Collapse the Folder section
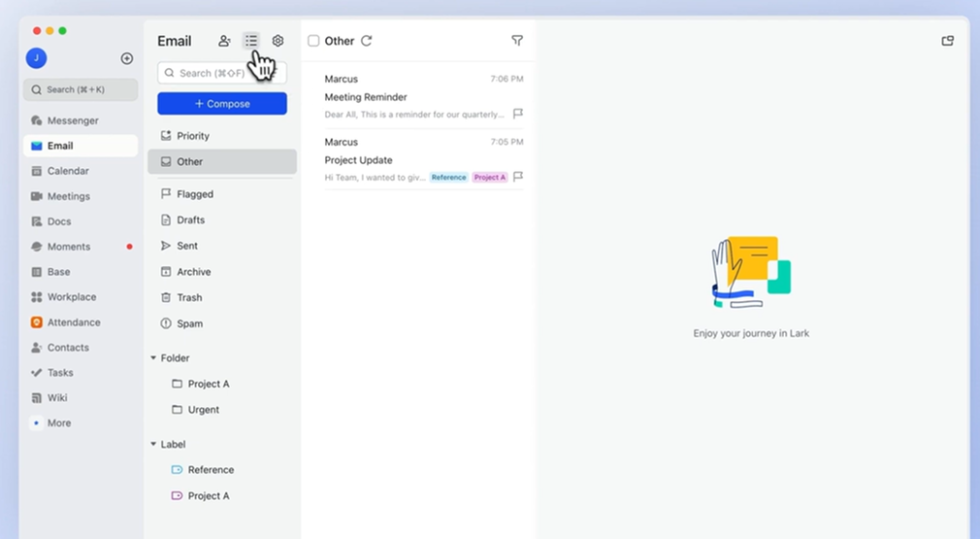This screenshot has height=539, width=980. coord(153,358)
